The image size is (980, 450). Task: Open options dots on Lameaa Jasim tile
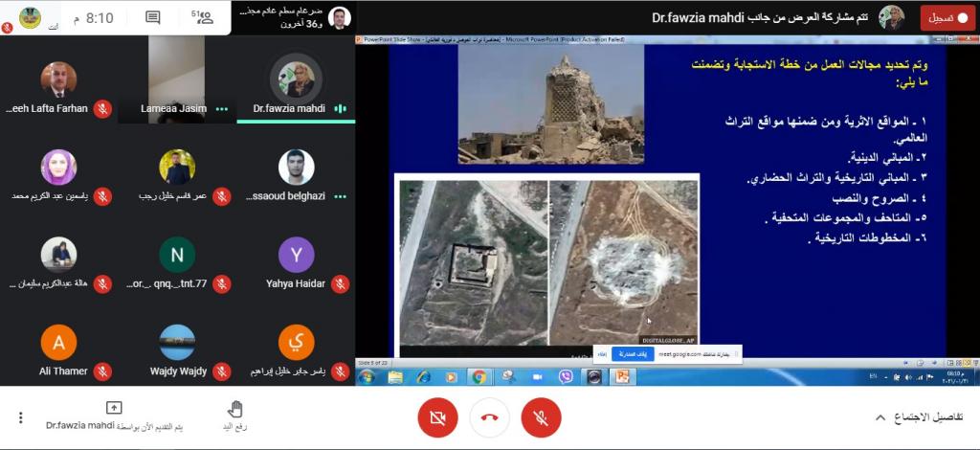click(x=222, y=109)
